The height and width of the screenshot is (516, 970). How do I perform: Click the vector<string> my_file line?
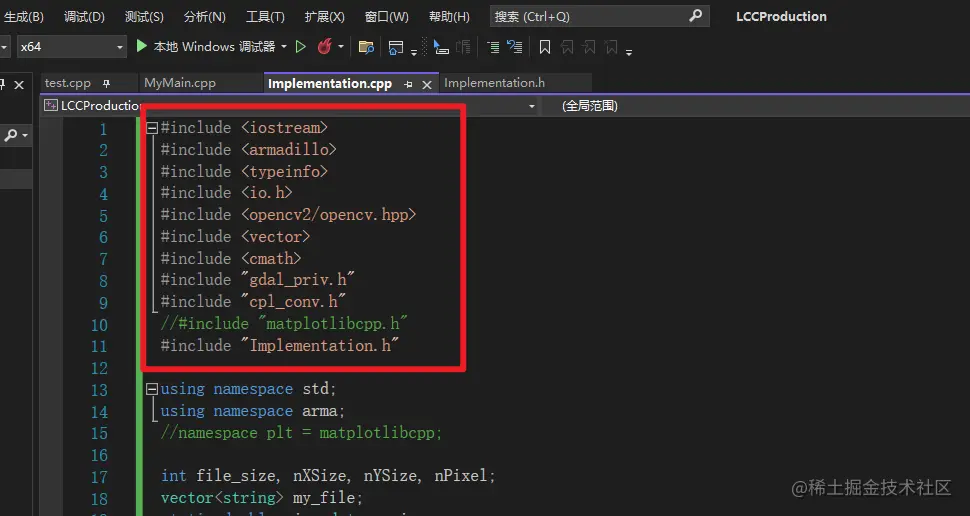(x=262, y=497)
